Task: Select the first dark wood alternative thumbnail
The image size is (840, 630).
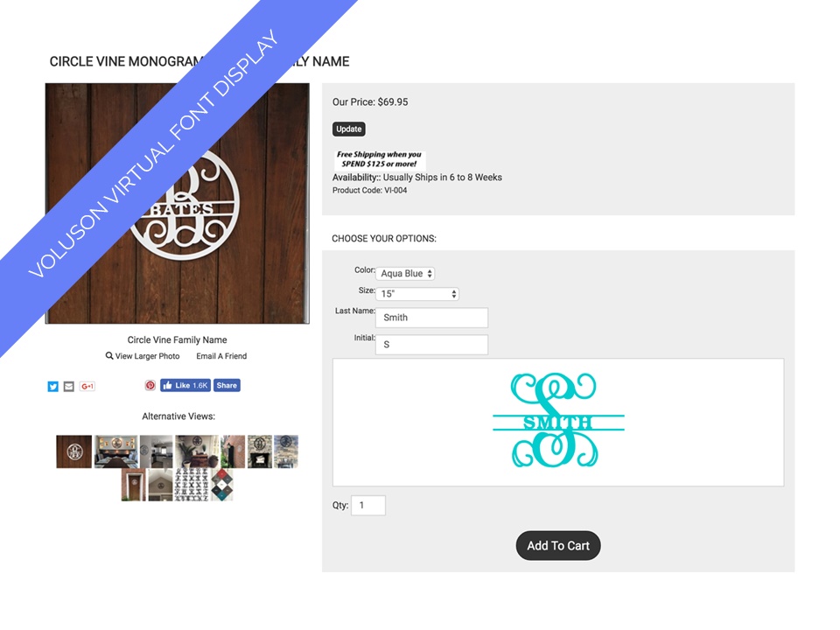Action: pyautogui.click(x=73, y=451)
